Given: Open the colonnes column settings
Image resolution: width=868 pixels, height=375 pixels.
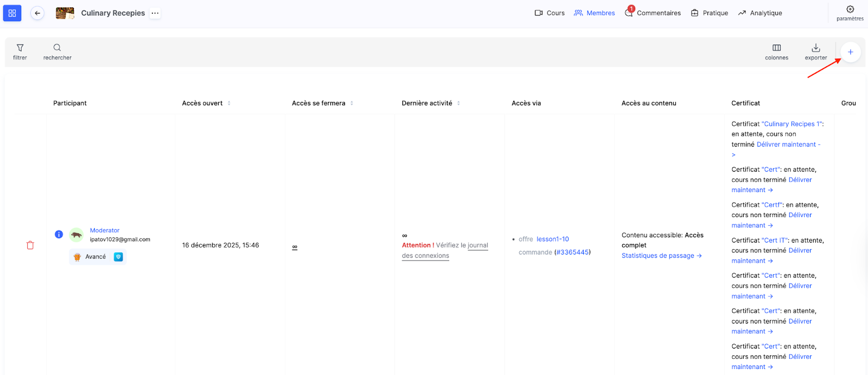Looking at the screenshot, I should 776,48.
